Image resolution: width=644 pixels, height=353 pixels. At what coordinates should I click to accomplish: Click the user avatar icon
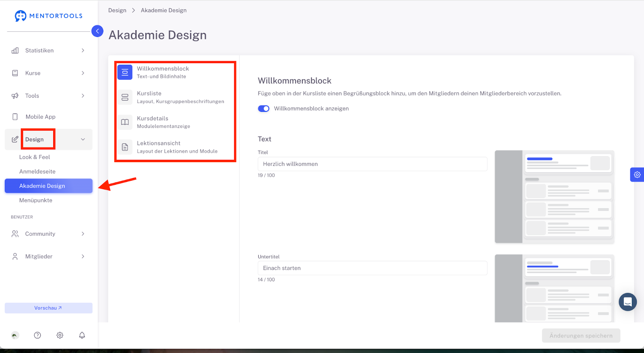tap(15, 335)
